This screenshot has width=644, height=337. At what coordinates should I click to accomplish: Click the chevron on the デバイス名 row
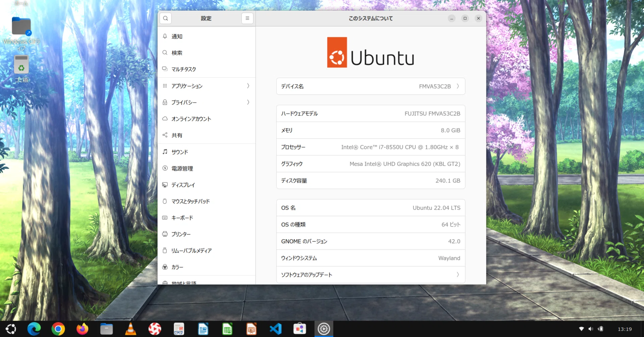pos(458,87)
